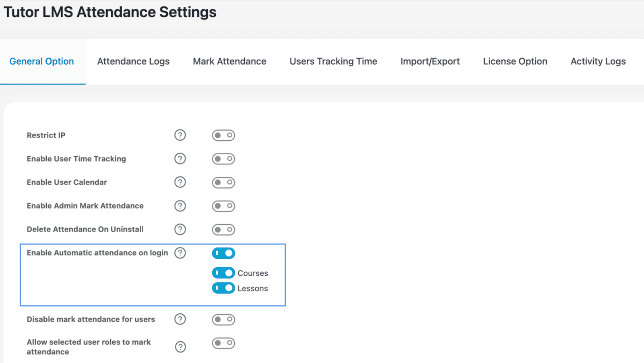
Task: Click the Enable User Time Tracking label
Action: point(76,159)
